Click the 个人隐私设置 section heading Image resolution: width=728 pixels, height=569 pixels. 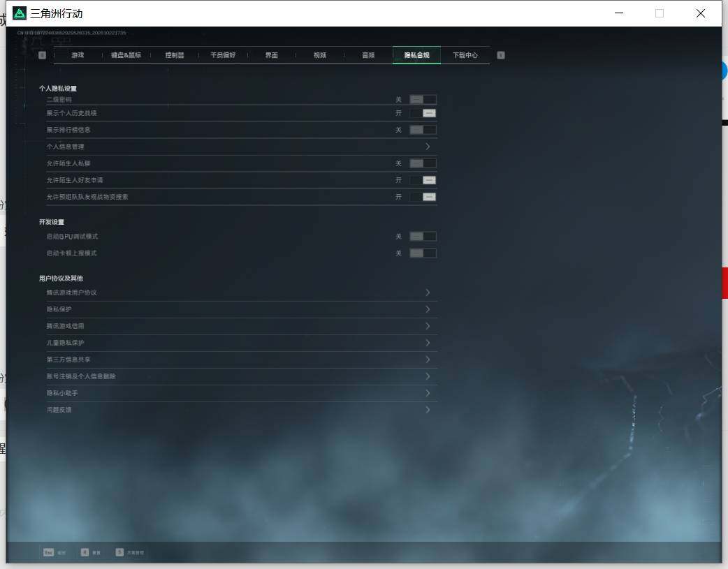[58, 88]
